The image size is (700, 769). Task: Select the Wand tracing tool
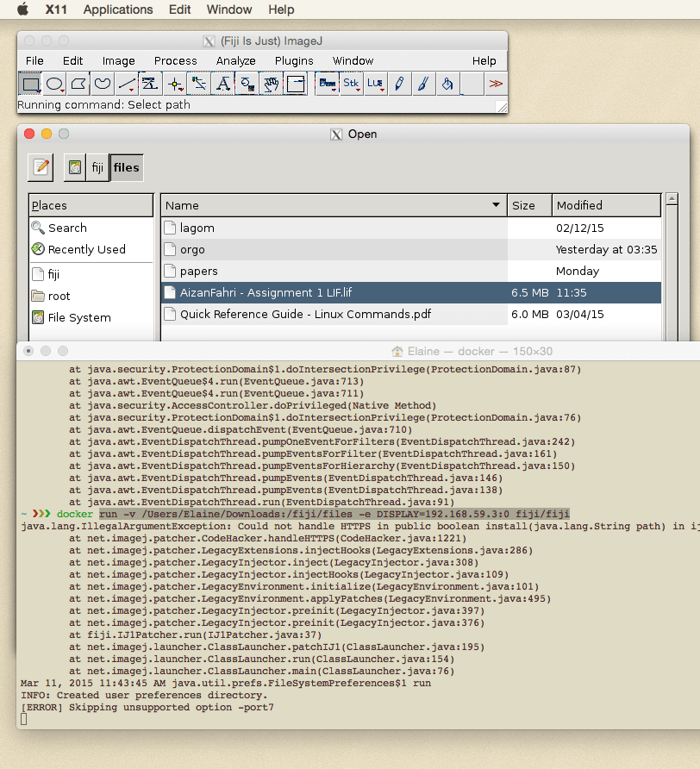(198, 84)
